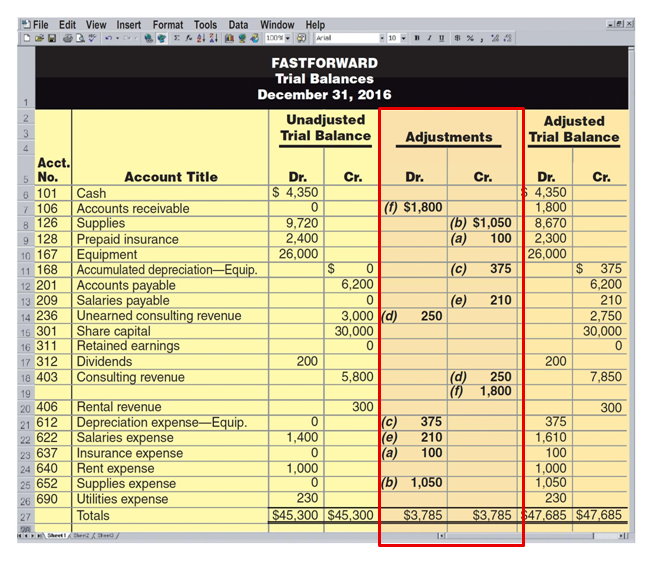Switch to the Sheet1 tab
This screenshot has height=566, width=656.
(x=56, y=535)
